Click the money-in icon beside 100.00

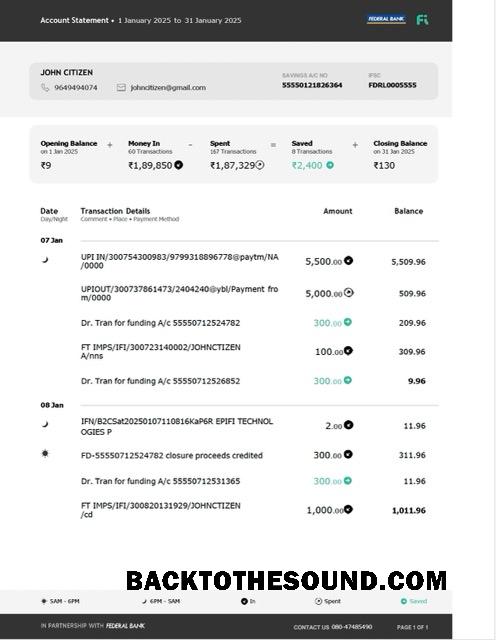coord(348,351)
